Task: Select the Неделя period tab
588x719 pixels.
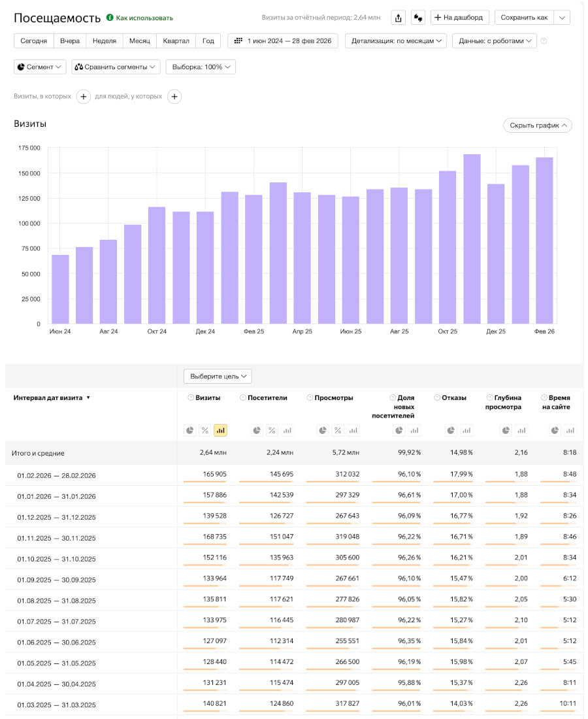Action: [x=105, y=41]
